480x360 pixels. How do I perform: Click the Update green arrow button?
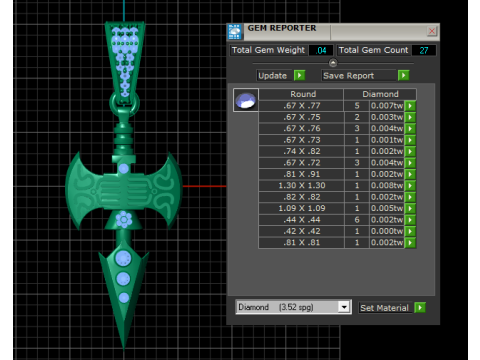click(300, 76)
